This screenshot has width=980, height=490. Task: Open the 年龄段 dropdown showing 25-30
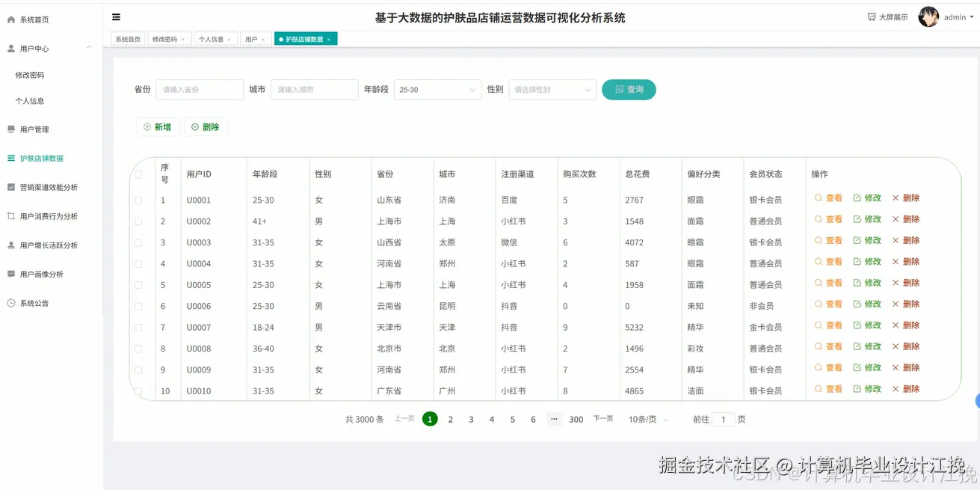coord(437,90)
